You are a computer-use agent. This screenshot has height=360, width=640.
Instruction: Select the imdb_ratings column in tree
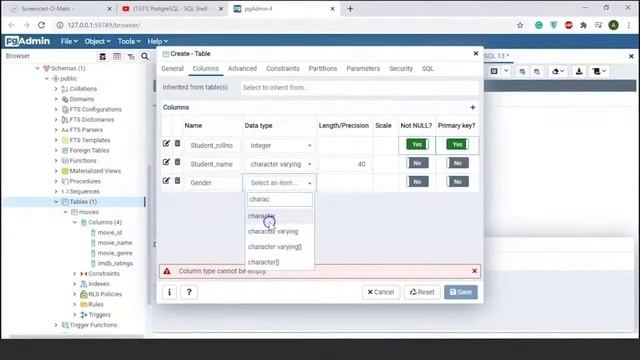point(115,263)
